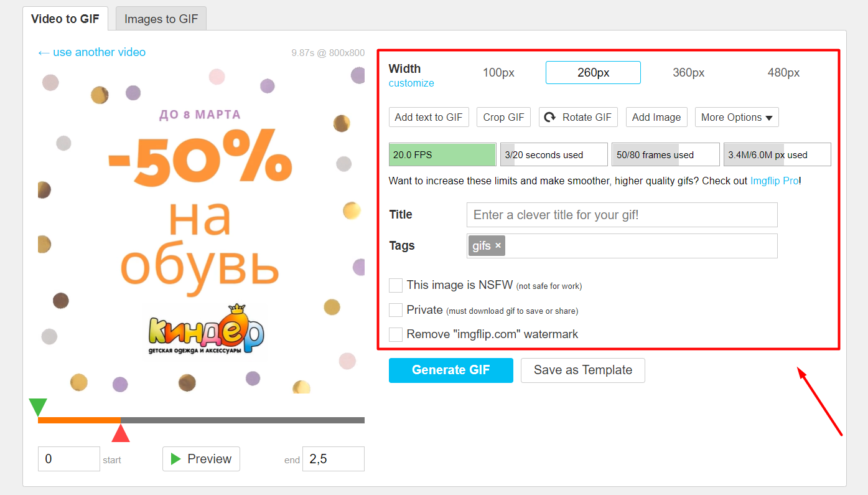Click the Rotate GIF button
Viewport: 868px width, 495px height.
tap(578, 117)
